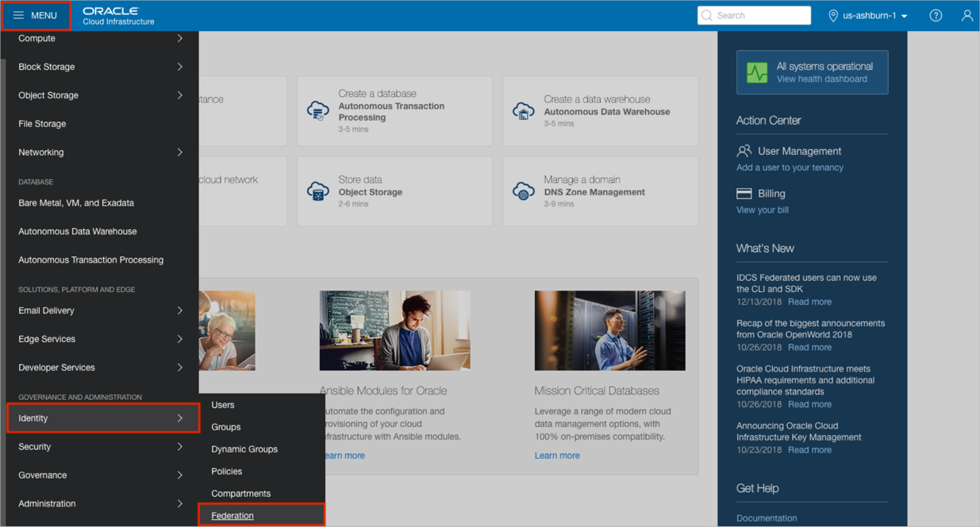This screenshot has width=980, height=527.
Task: Select Autonomous Data Warehouse in the menu
Action: click(x=78, y=232)
